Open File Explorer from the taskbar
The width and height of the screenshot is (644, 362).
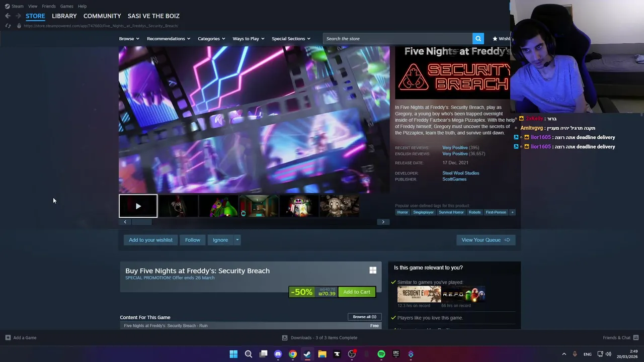point(322,354)
